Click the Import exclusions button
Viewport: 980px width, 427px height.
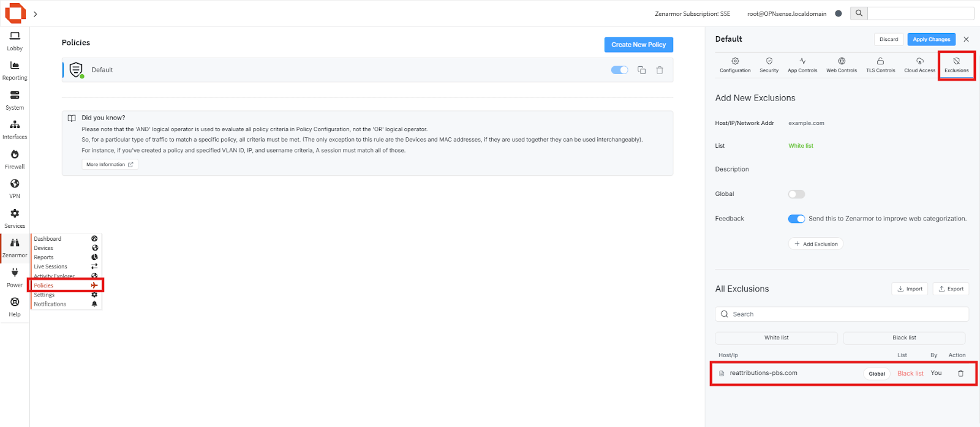[910, 289]
